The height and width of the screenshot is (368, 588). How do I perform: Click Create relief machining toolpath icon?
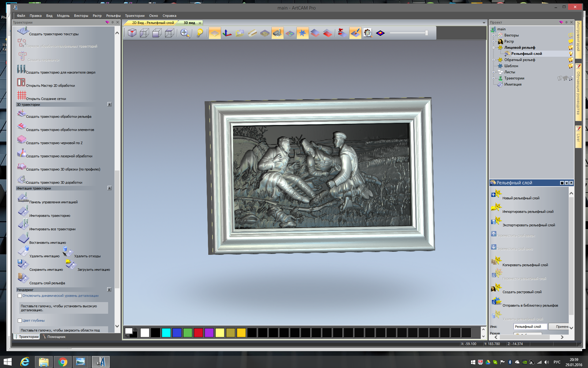[21, 113]
